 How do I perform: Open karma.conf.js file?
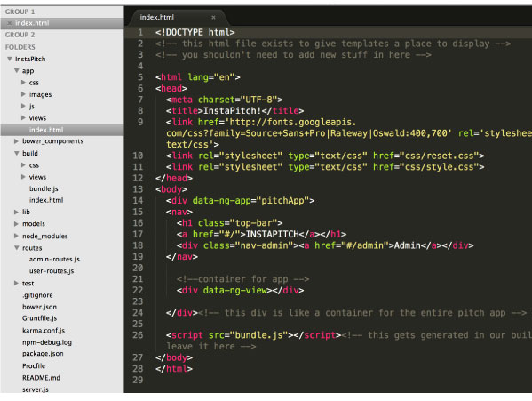(44, 331)
